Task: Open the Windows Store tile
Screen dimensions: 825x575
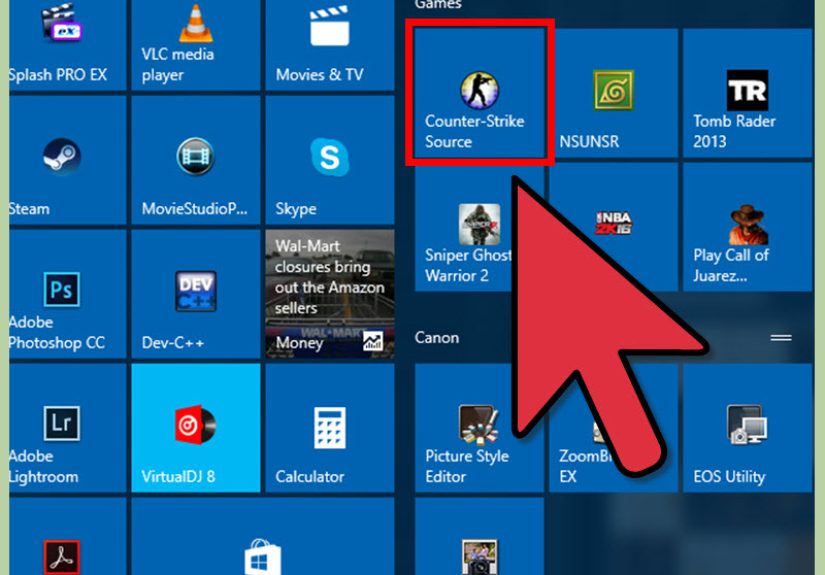Action: [263, 537]
